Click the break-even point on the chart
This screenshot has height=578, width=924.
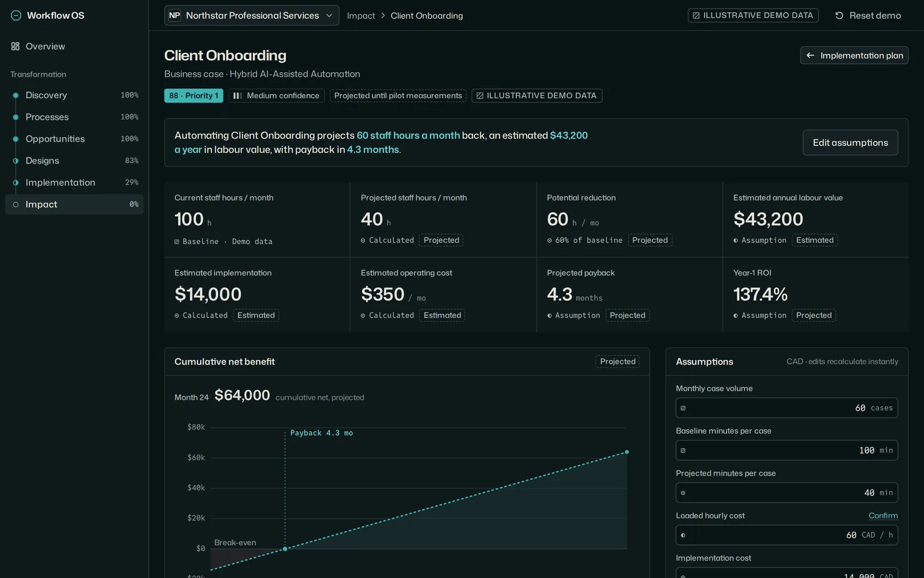(285, 549)
